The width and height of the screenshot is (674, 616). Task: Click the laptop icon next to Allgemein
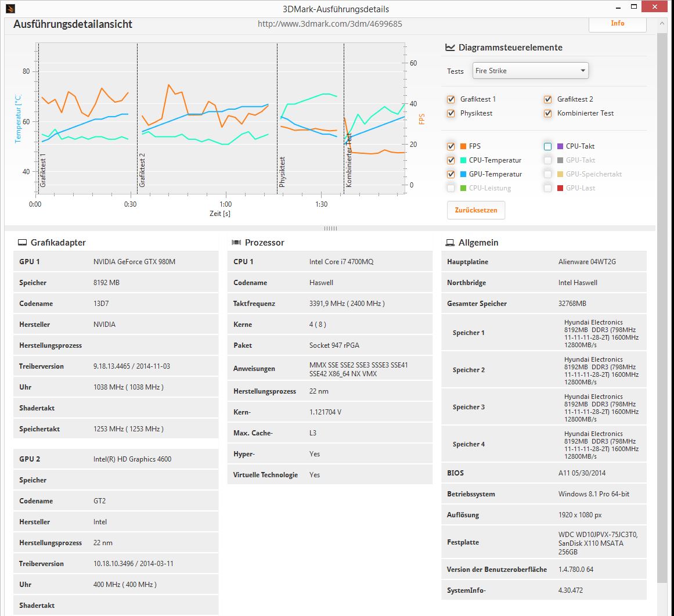[x=450, y=243]
